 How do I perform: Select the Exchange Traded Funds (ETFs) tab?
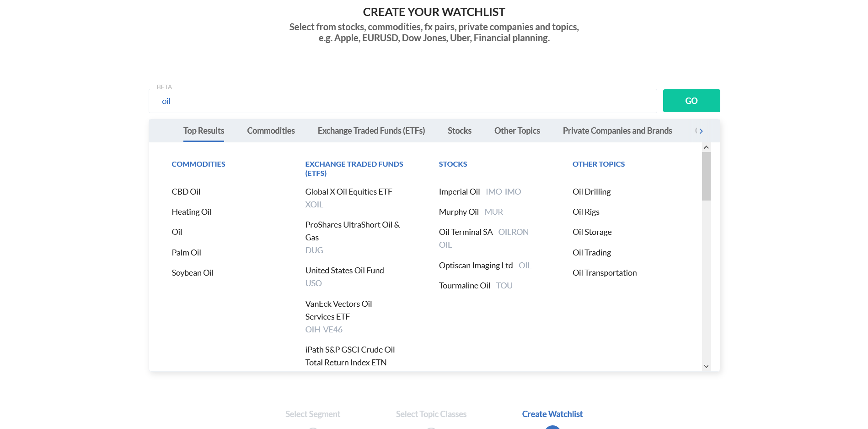pos(371,131)
